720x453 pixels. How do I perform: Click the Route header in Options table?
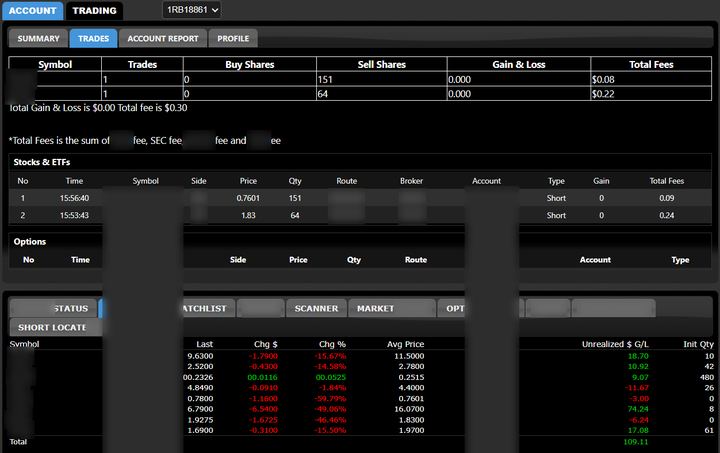pos(416,260)
